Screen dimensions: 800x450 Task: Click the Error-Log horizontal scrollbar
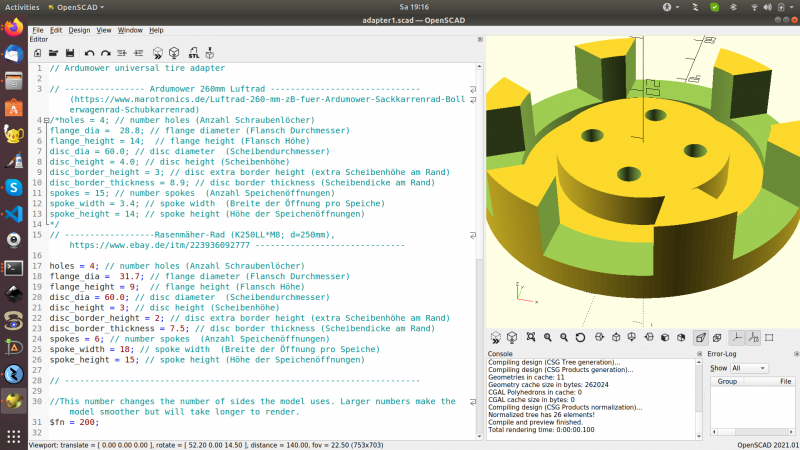(x=753, y=432)
